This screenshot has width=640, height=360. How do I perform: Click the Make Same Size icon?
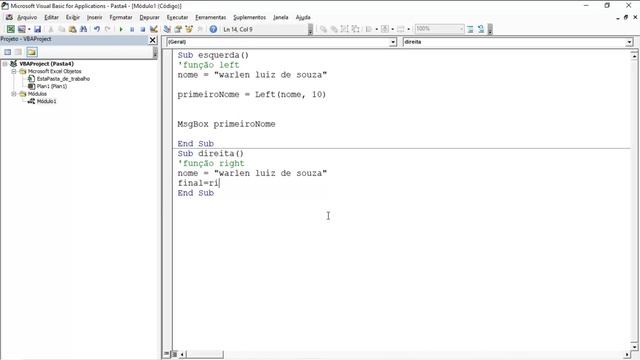click(401, 29)
